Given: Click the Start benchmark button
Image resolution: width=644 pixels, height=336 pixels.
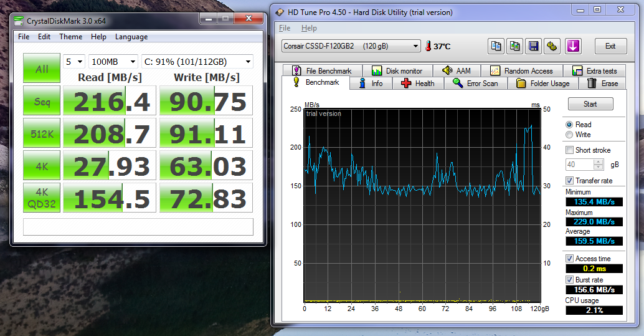Looking at the screenshot, I should coord(590,104).
